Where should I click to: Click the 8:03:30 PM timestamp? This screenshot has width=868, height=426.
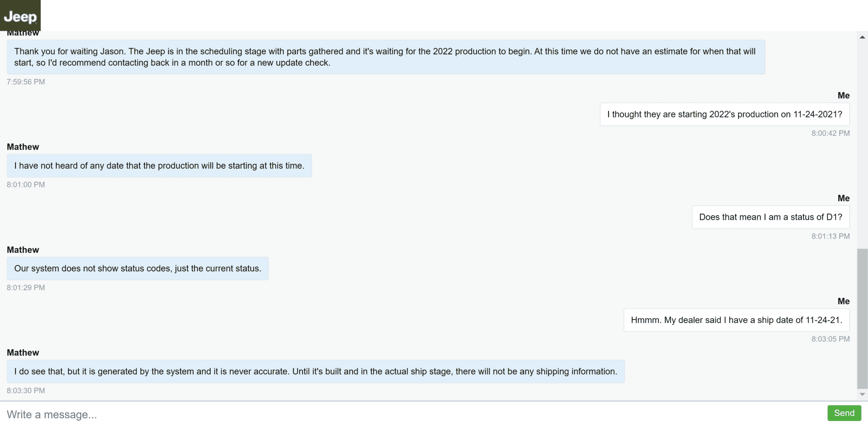click(26, 390)
